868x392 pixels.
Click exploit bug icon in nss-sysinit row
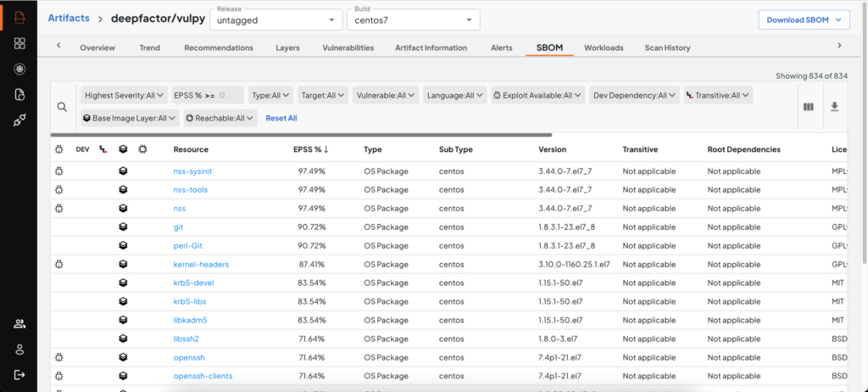58,171
